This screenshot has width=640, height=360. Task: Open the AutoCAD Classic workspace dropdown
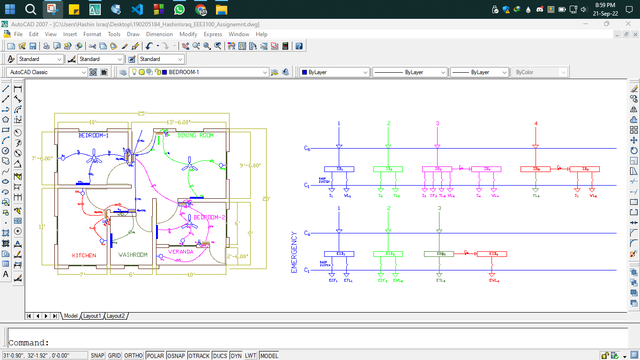47,72
